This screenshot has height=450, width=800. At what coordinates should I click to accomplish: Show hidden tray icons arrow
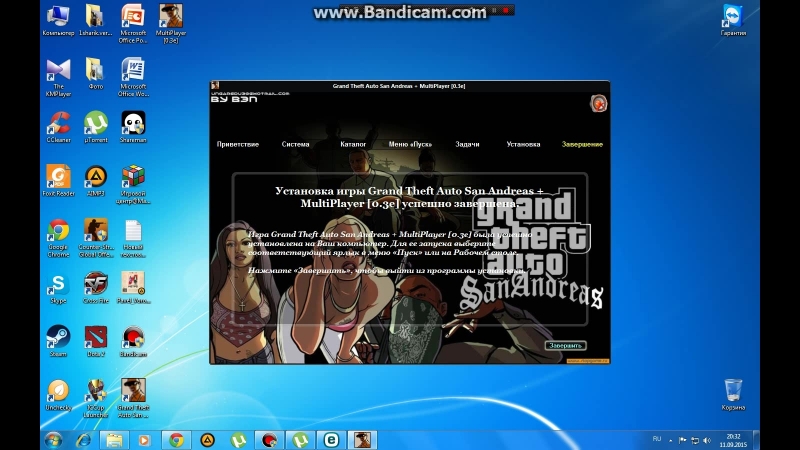pyautogui.click(x=670, y=440)
